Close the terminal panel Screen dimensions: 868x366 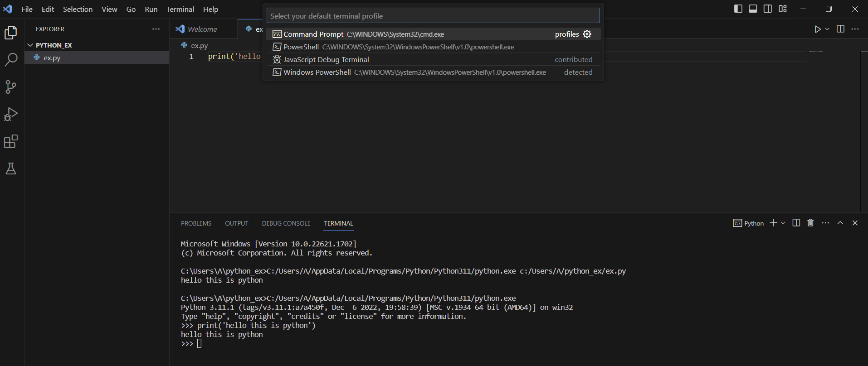coord(855,223)
